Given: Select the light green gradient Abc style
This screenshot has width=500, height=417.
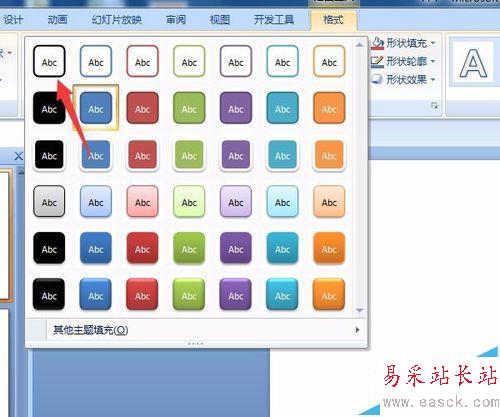Looking at the screenshot, I should 189,201.
